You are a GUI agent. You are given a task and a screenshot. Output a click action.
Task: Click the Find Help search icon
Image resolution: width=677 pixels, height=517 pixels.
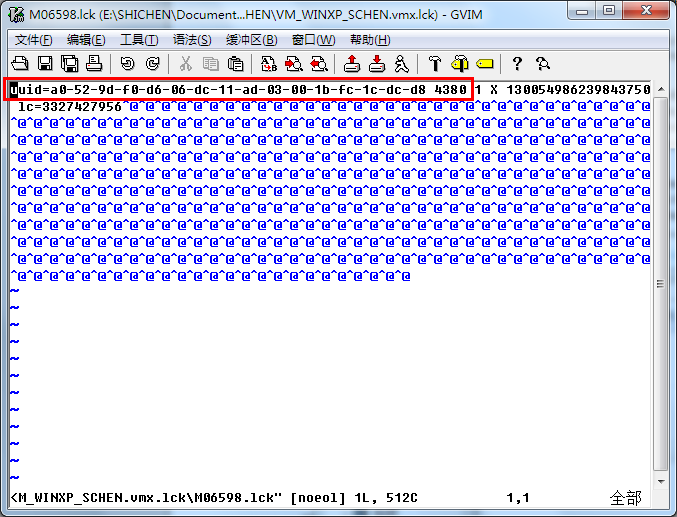pyautogui.click(x=542, y=63)
